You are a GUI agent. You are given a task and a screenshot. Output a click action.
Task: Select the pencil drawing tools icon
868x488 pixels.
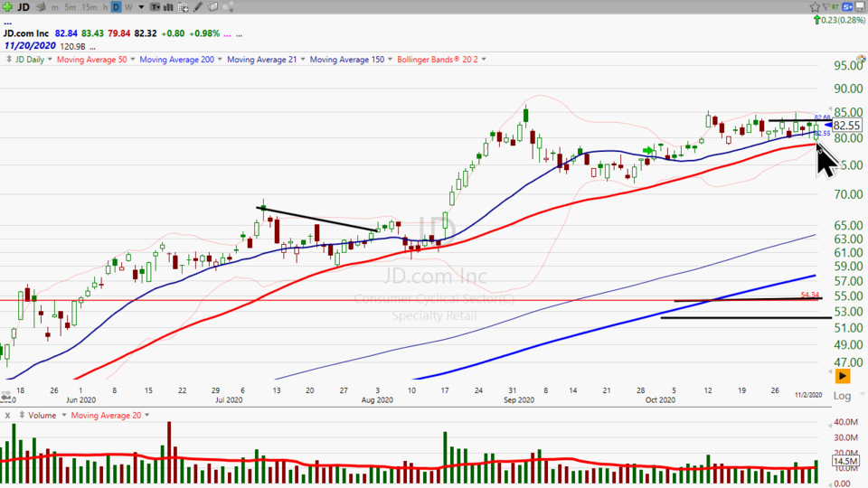point(198,7)
